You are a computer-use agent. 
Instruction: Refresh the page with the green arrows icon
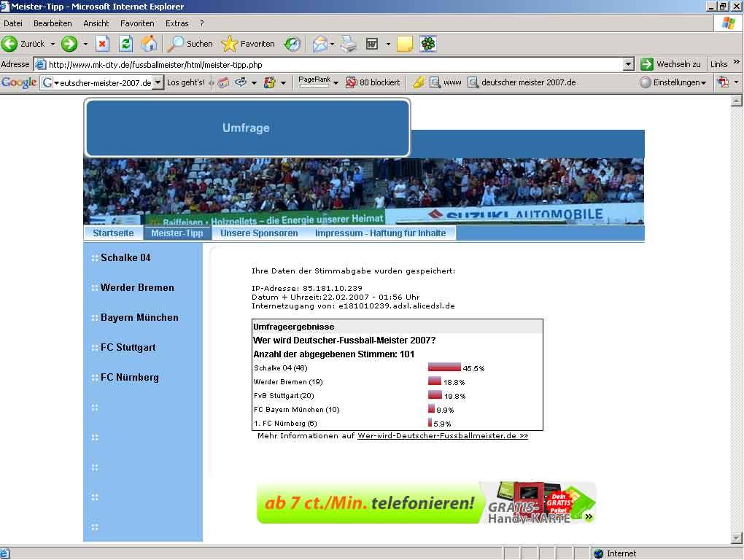(125, 44)
